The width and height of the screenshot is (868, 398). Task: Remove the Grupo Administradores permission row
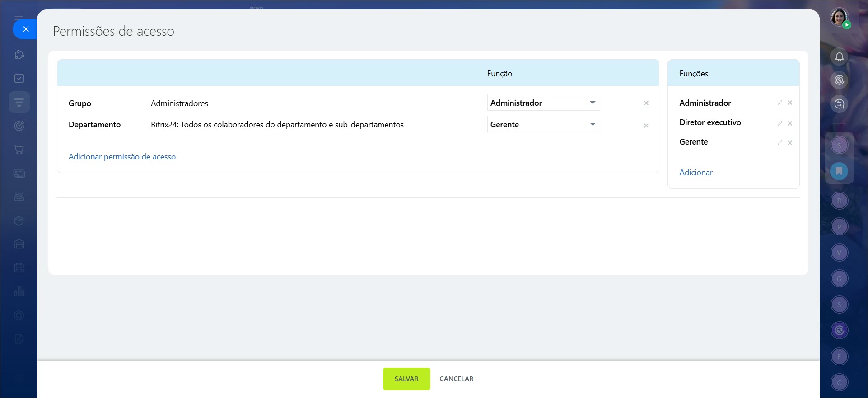click(646, 103)
